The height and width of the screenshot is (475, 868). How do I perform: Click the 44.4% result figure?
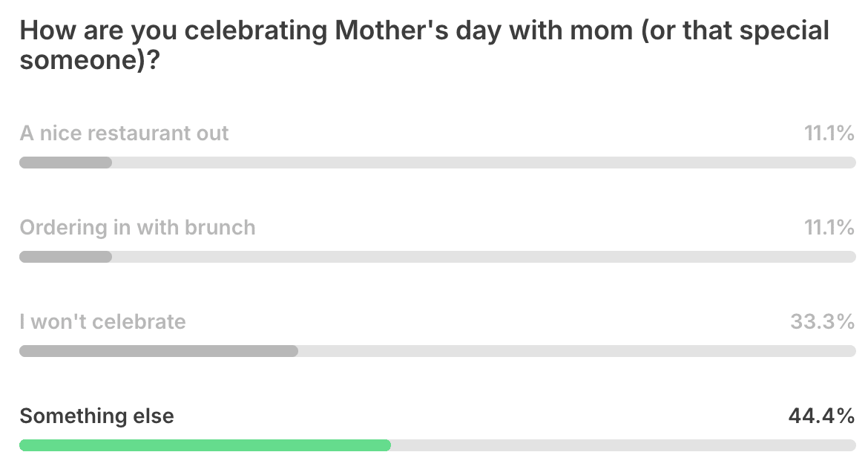pyautogui.click(x=821, y=416)
